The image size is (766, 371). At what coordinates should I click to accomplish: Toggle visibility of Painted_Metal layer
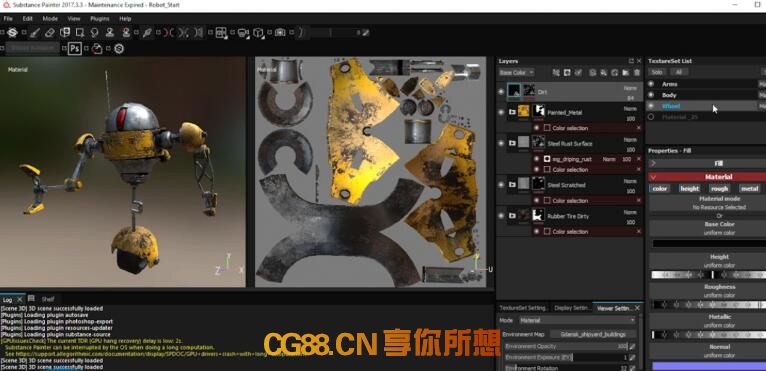501,112
